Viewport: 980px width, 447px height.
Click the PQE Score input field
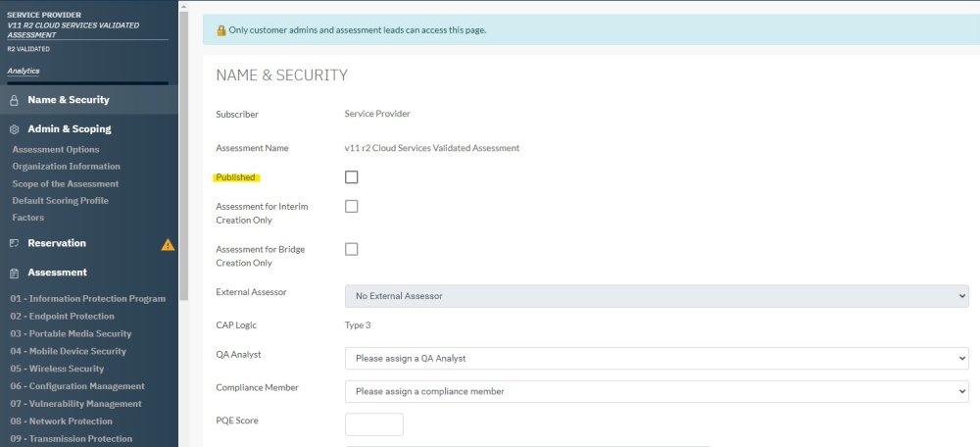[374, 424]
